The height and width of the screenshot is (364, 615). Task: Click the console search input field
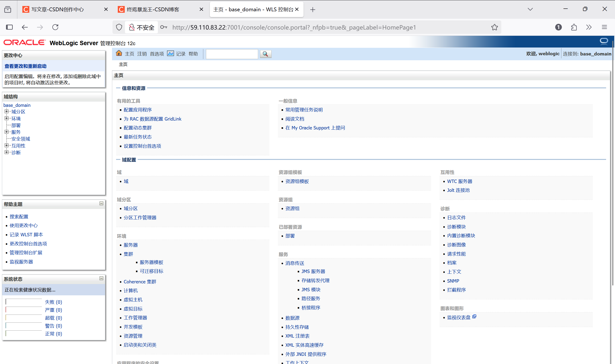point(232,54)
